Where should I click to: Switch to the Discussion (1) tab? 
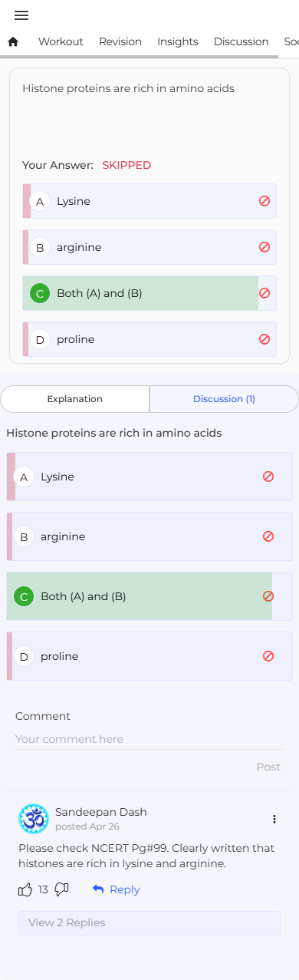tap(224, 399)
